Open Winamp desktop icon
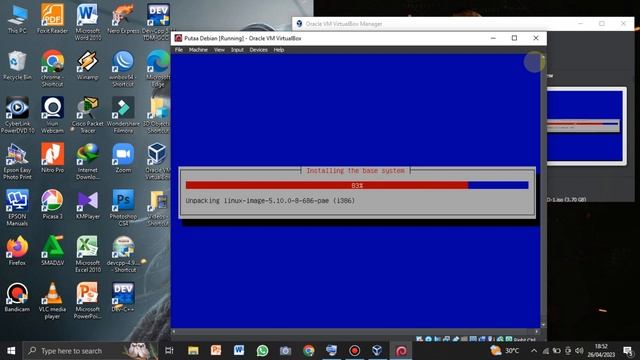The width and height of the screenshot is (640, 360). tap(87, 65)
